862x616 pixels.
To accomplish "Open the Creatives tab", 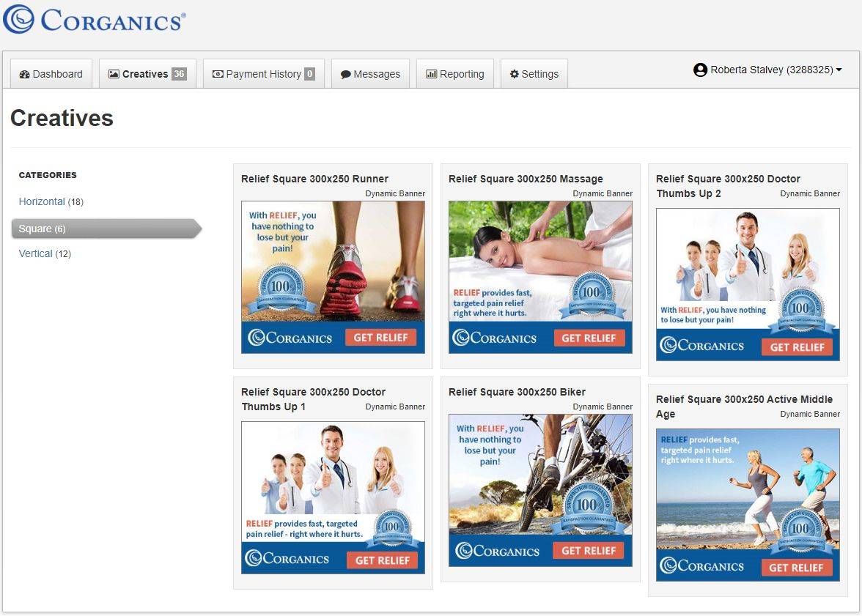I will (x=147, y=74).
